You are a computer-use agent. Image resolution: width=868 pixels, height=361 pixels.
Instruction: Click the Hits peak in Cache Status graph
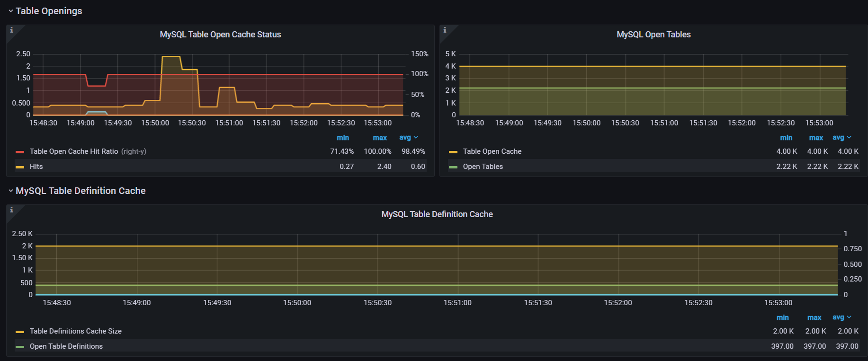pyautogui.click(x=171, y=57)
